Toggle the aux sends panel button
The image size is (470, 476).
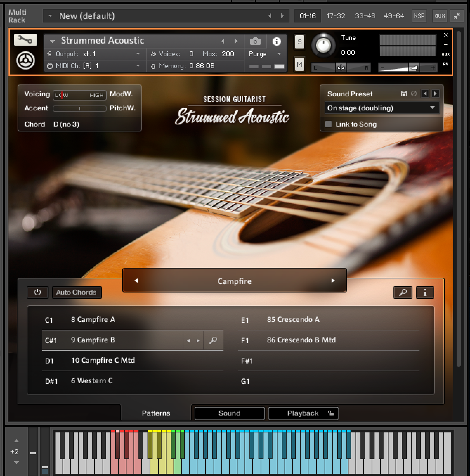(439, 16)
